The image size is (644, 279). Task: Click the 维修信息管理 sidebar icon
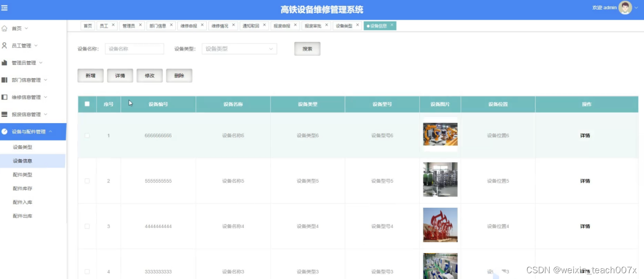coord(4,97)
